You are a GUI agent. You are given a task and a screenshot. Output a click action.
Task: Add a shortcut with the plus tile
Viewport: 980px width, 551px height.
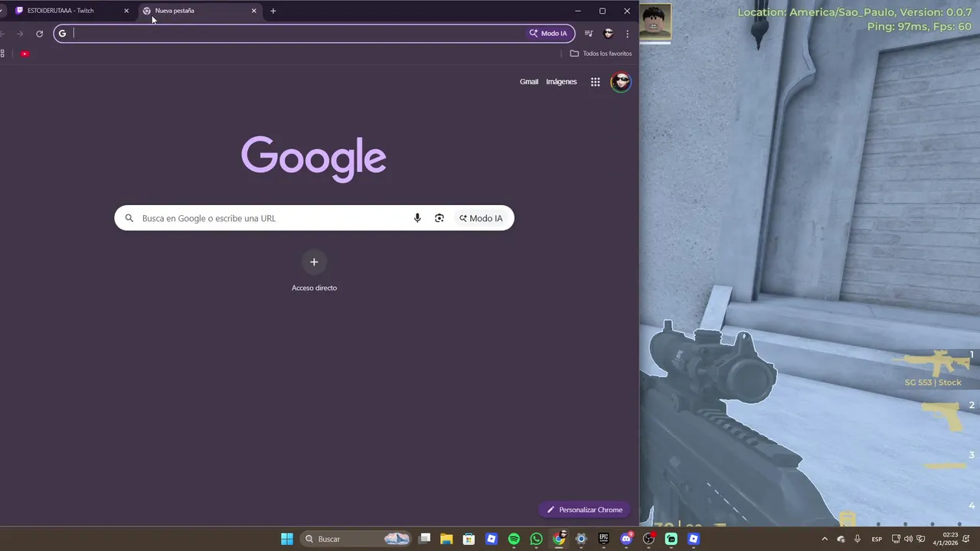(314, 262)
